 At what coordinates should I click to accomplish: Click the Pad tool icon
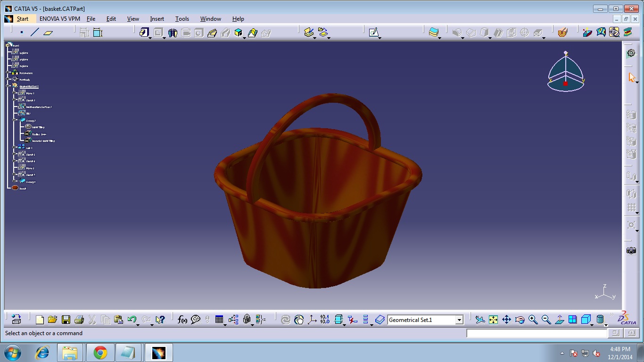coord(144,33)
